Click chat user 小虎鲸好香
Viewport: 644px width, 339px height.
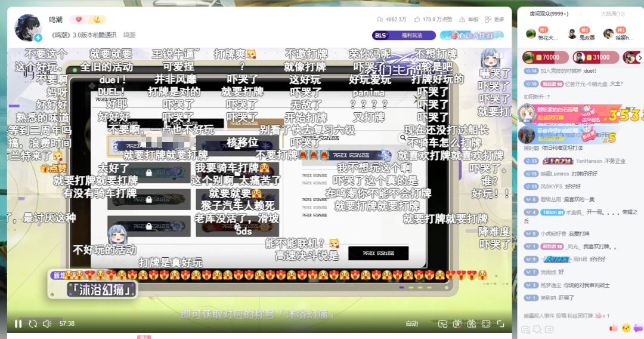553,234
